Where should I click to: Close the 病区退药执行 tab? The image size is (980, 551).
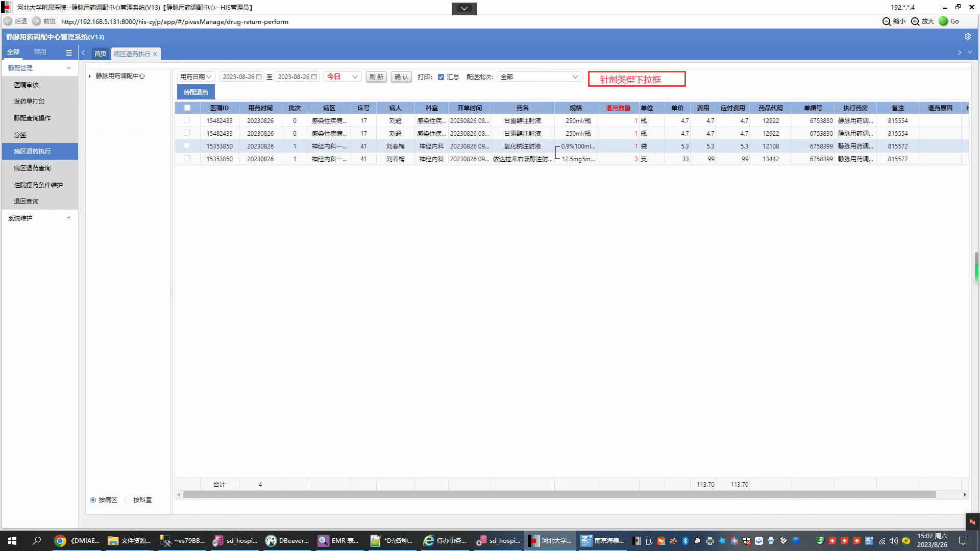click(155, 54)
